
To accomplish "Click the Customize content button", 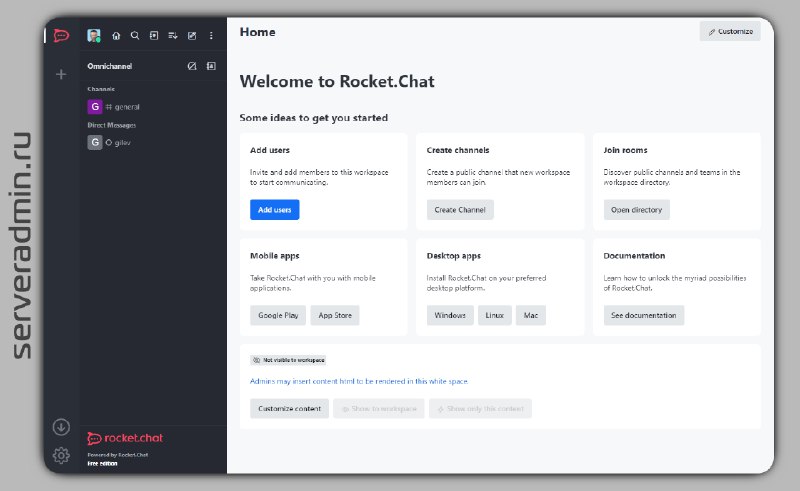I will (289, 409).
